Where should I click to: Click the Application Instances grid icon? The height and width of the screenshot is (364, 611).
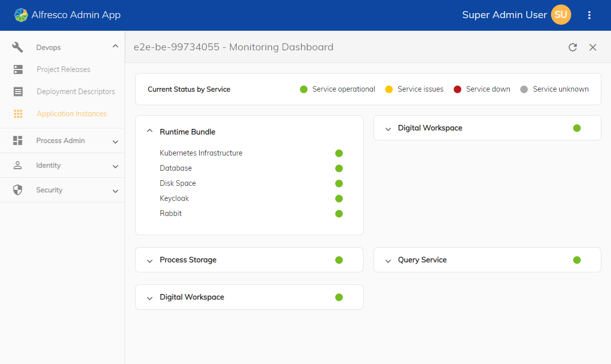(x=18, y=114)
